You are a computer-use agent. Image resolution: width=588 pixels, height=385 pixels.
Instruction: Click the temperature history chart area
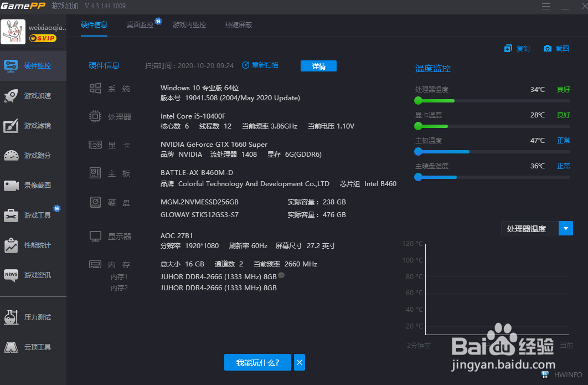(497, 289)
